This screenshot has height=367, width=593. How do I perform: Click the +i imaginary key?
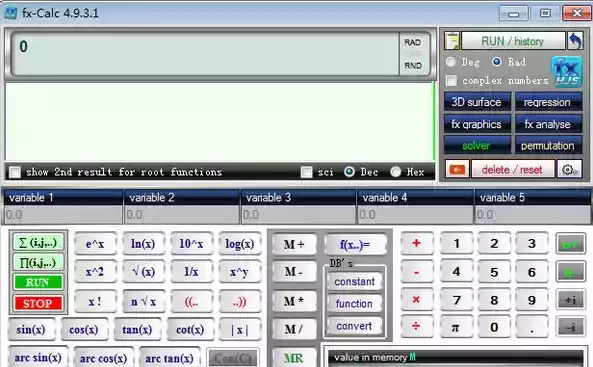tap(570, 300)
